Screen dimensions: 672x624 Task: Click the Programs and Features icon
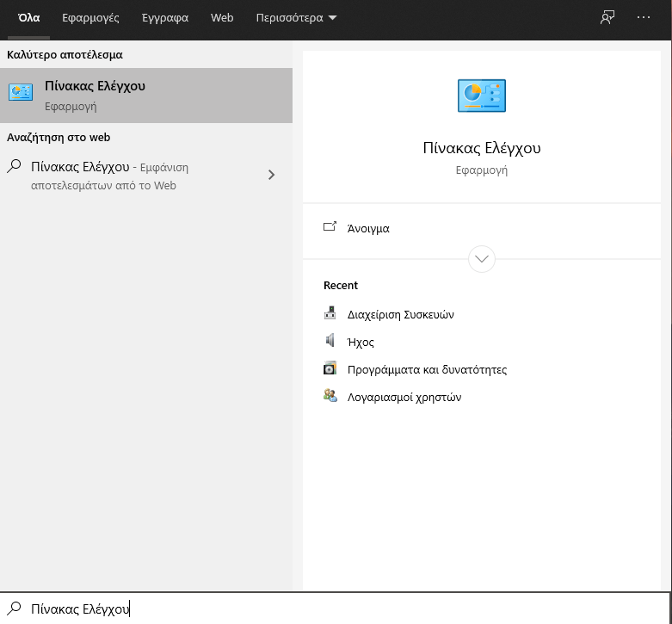coord(330,369)
